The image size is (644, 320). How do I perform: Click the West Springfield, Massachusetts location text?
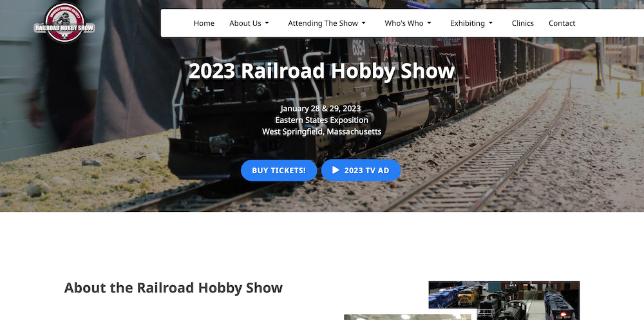(x=321, y=132)
